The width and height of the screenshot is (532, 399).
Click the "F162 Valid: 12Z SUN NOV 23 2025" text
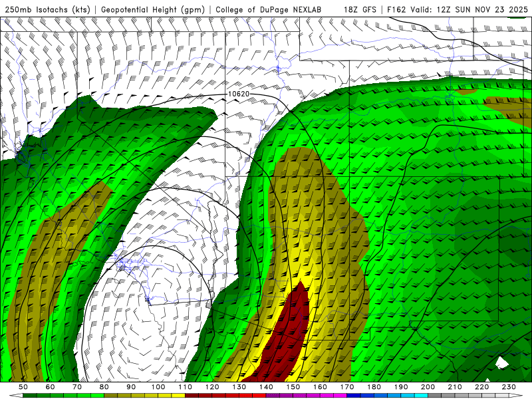point(458,9)
